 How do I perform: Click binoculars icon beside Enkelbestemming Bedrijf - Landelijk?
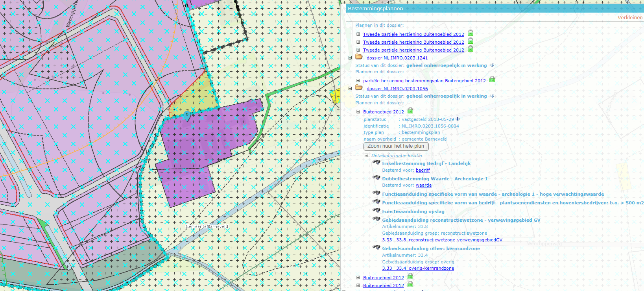[x=376, y=163]
